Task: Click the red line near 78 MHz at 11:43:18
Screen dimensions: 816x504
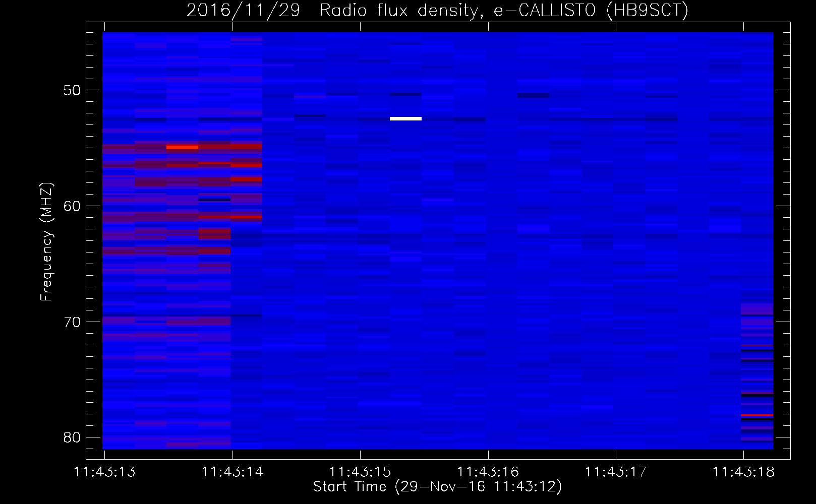Action: (x=757, y=415)
